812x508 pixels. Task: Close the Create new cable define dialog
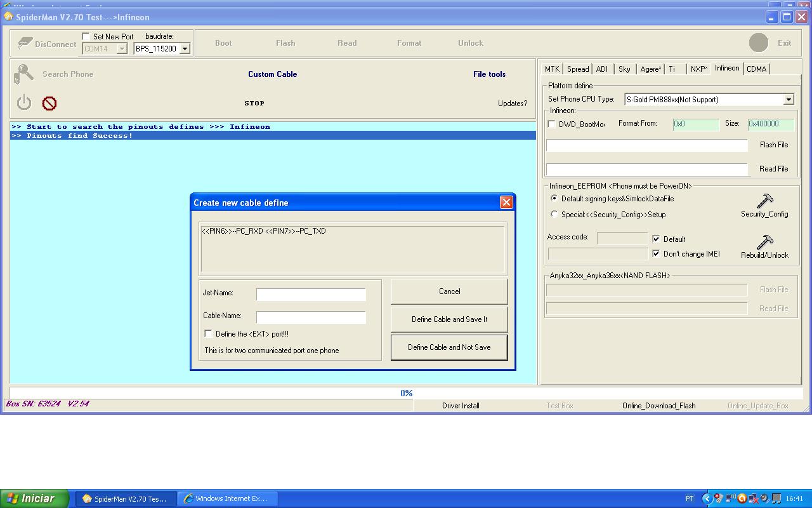point(506,202)
